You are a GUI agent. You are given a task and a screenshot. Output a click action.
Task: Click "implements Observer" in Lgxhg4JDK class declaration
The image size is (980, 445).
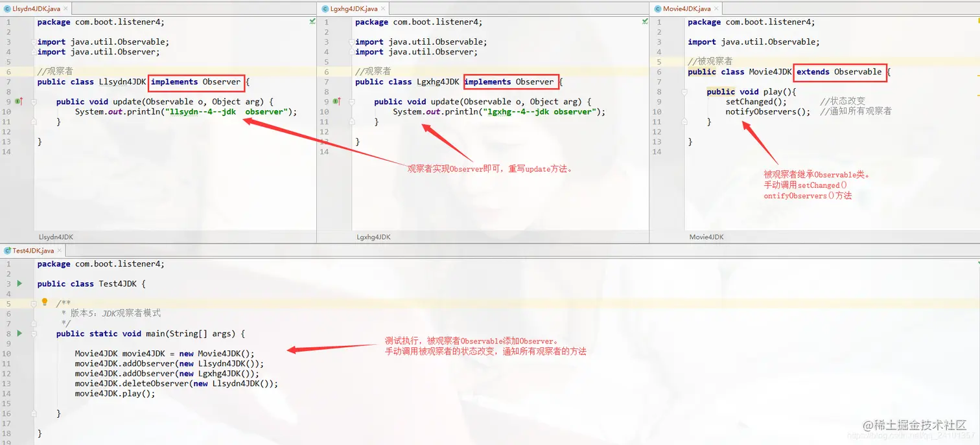point(509,82)
